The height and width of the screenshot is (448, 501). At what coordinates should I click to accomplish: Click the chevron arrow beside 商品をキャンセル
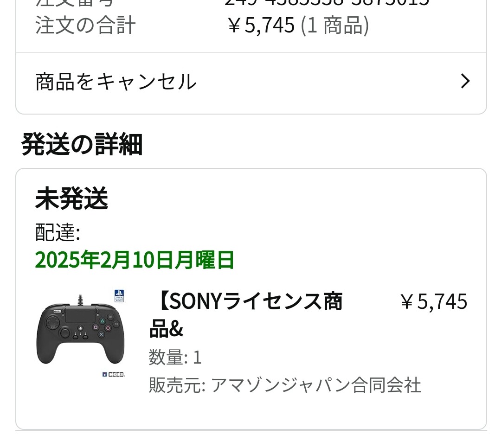pyautogui.click(x=465, y=82)
